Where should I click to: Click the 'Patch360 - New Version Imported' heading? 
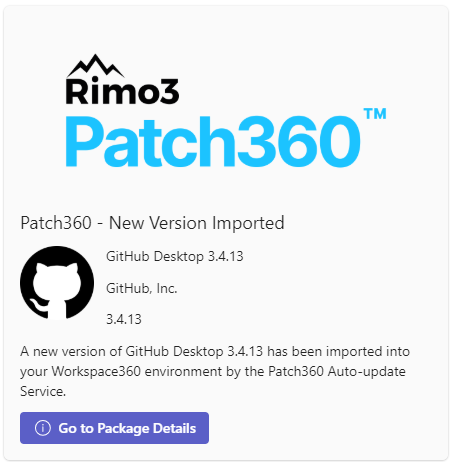pyautogui.click(x=152, y=223)
